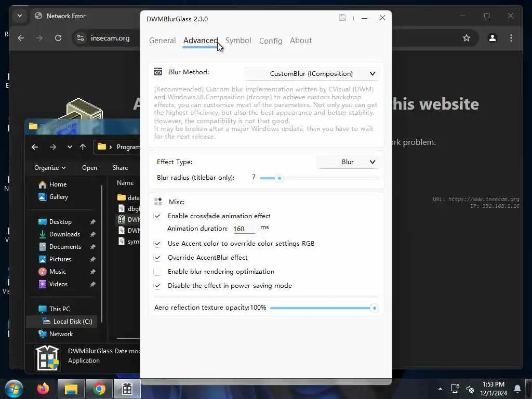Select This PC in Explorer sidebar
Viewport: 532px width, 399px height.
pos(54,309)
